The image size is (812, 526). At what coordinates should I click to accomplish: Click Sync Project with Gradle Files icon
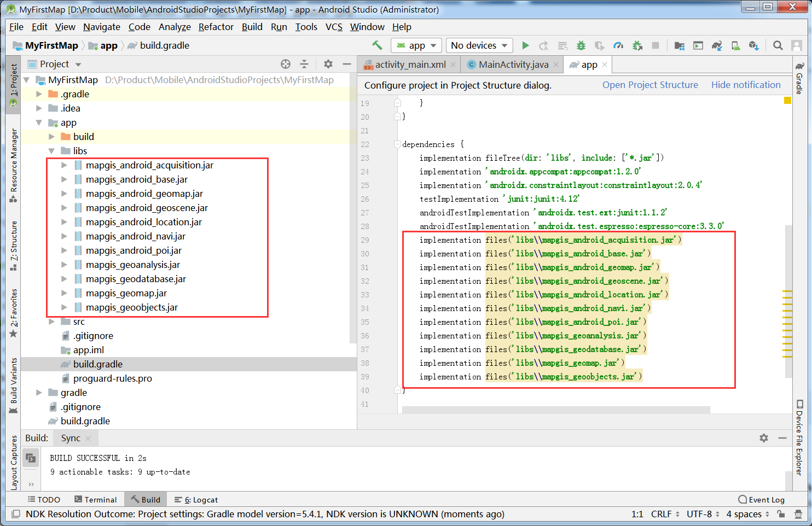(x=717, y=45)
